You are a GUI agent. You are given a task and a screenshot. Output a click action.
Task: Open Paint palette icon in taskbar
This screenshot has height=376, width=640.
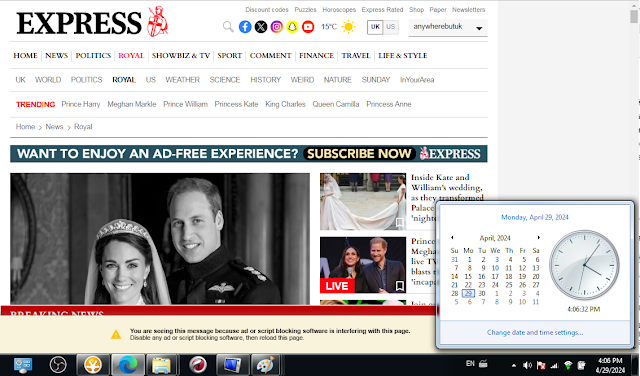tap(266, 365)
